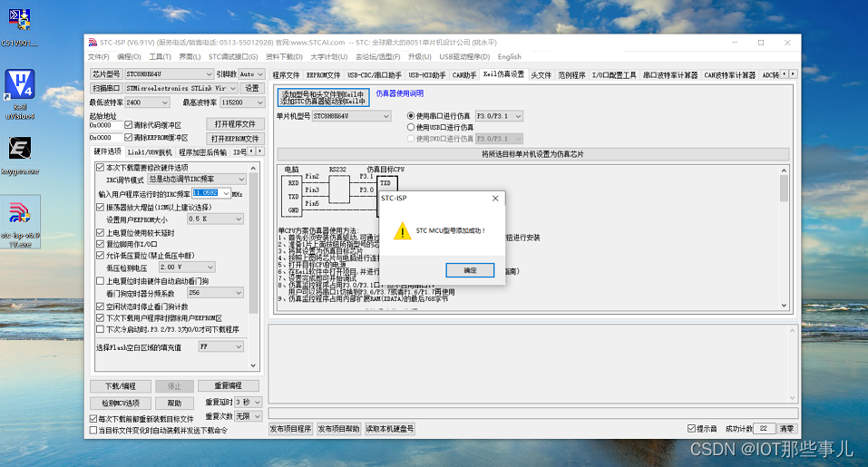The image size is (868, 467).
Task: Click 检测MCU选项 button
Action: pyautogui.click(x=121, y=403)
